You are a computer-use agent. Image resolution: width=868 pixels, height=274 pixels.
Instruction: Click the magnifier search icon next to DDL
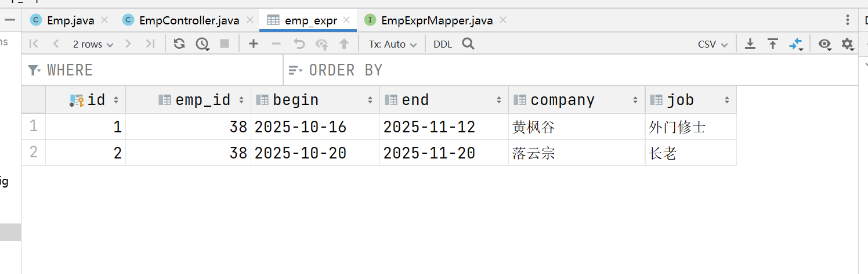[468, 44]
